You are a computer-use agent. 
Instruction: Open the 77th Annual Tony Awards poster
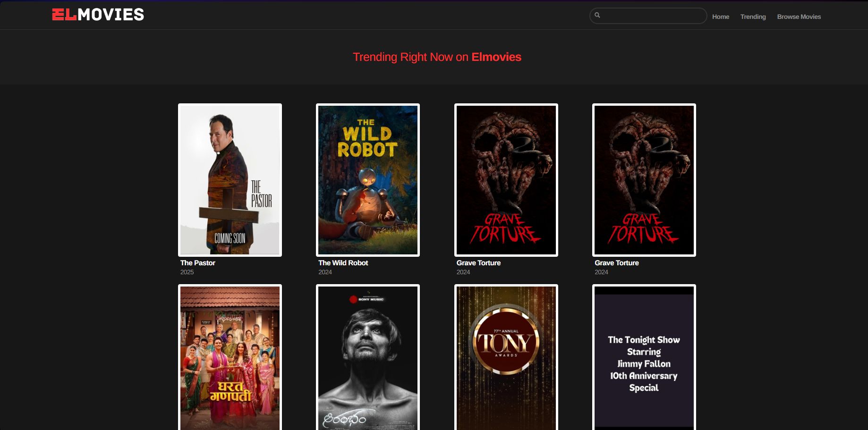coord(506,357)
